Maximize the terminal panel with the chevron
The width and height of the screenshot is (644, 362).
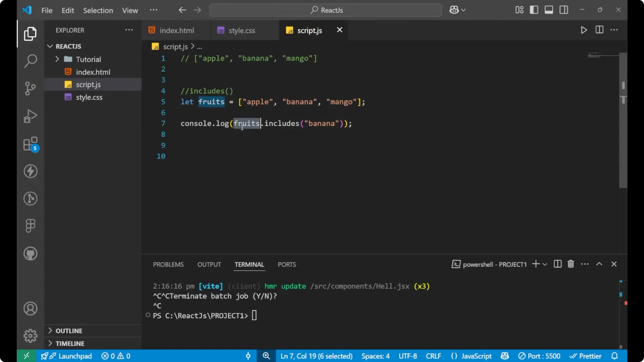coord(599,264)
